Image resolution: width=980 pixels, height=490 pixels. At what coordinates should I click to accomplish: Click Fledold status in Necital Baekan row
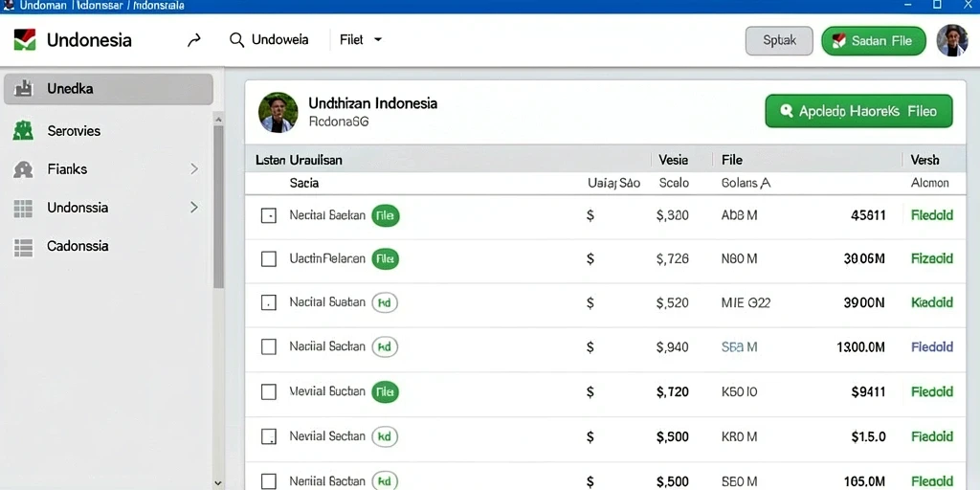point(932,215)
